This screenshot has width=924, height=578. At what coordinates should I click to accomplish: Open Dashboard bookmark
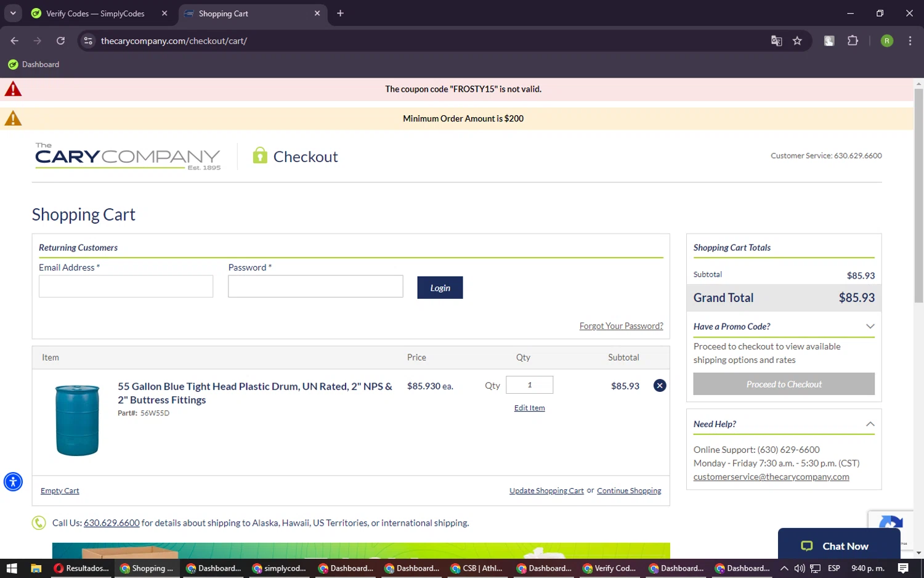click(34, 64)
